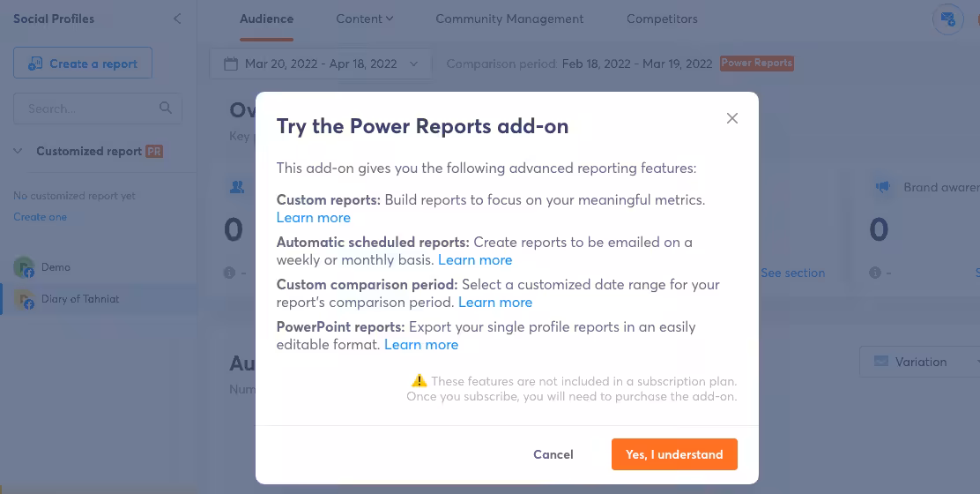Open Learn more link for Custom reports
This screenshot has width=980, height=494.
(313, 218)
